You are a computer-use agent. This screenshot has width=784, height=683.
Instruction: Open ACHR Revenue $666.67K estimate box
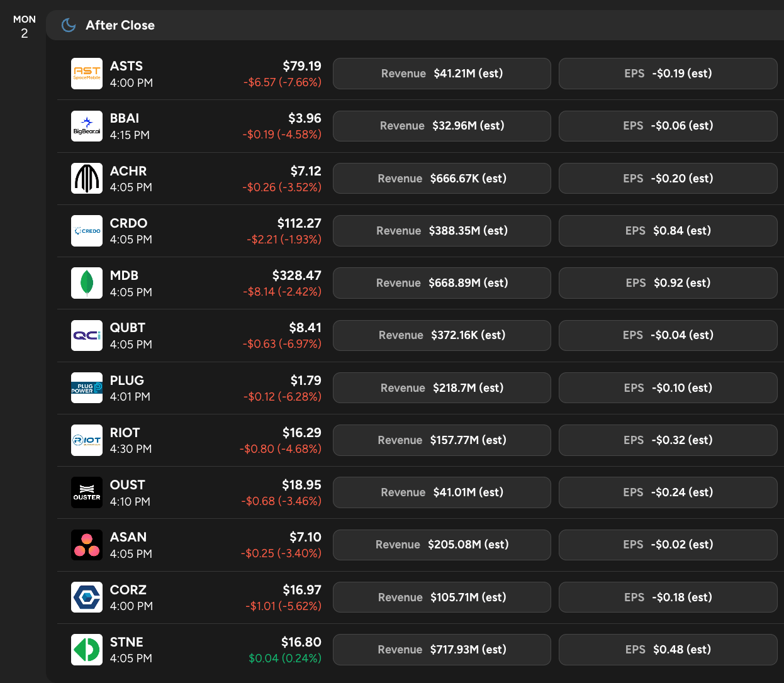442,179
